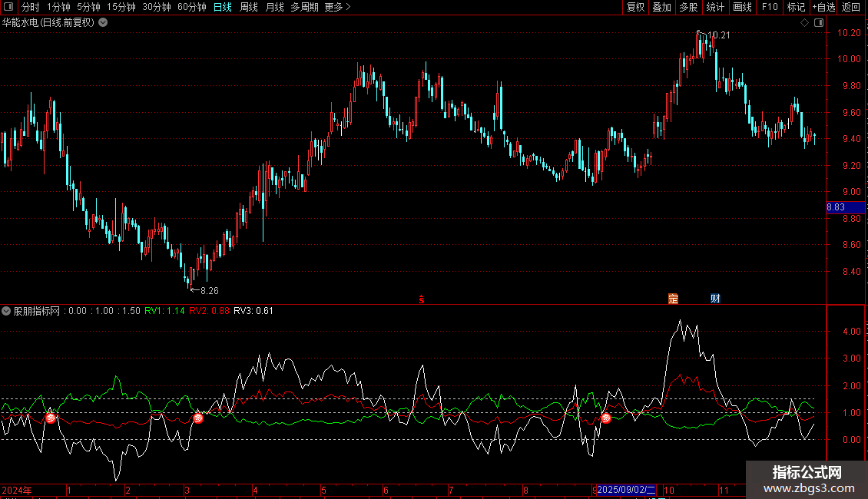
Task: Click the RV3: 0.61 indicator value
Action: (253, 311)
